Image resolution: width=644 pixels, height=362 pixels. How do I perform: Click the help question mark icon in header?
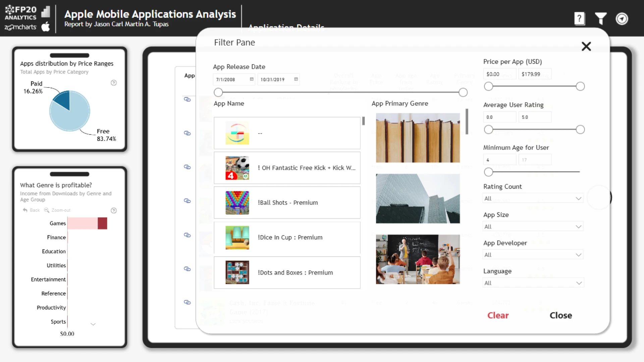point(579,19)
